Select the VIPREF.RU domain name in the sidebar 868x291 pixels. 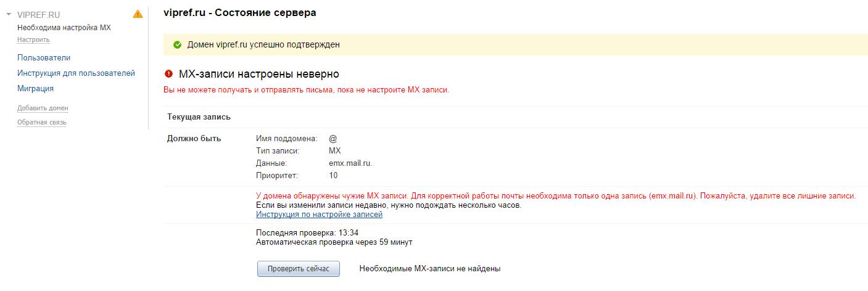pos(39,14)
